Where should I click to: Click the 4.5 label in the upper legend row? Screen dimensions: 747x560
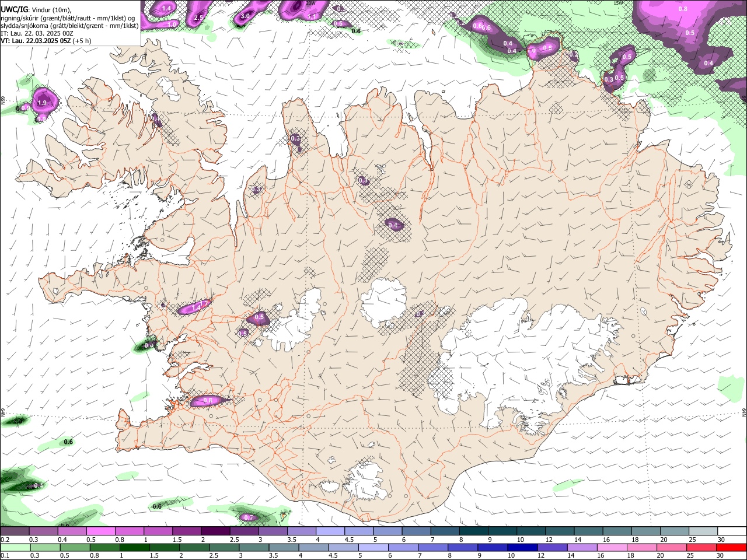[349, 540]
